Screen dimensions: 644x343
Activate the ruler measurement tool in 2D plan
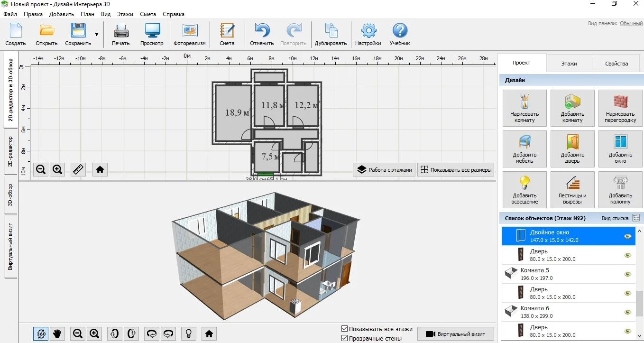point(78,169)
